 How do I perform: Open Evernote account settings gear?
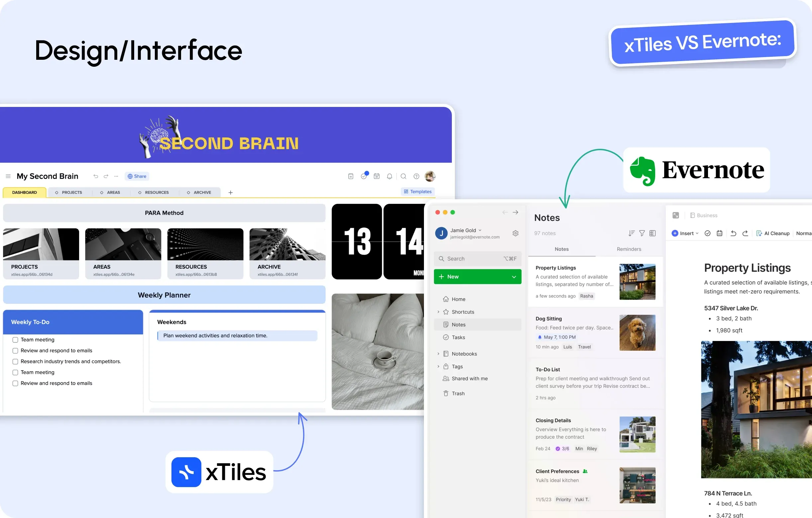click(515, 233)
